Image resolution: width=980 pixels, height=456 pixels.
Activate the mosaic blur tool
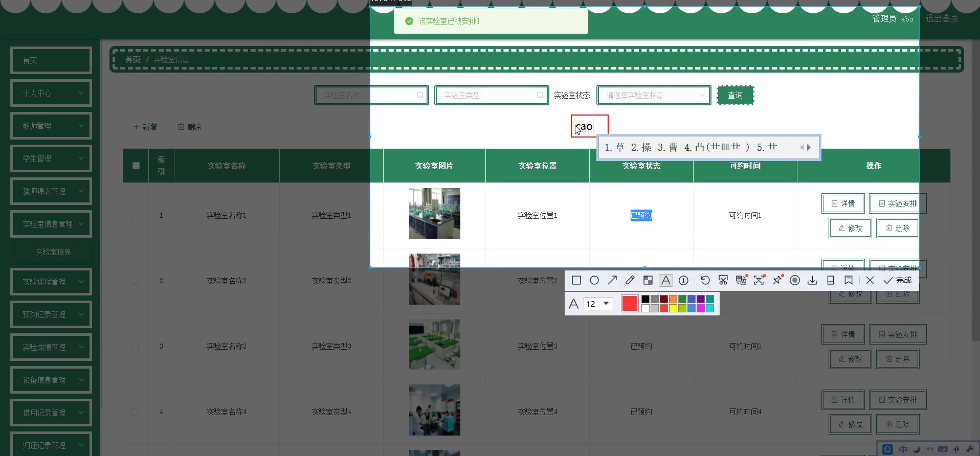(648, 280)
